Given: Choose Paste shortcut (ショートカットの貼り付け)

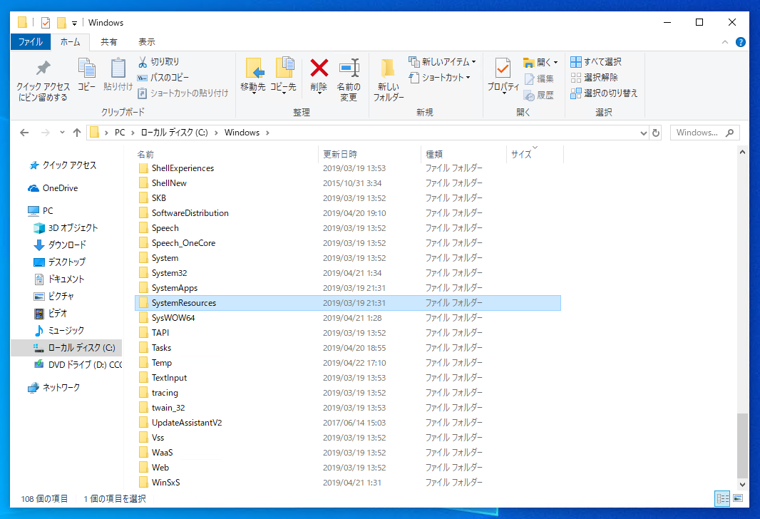Looking at the screenshot, I should coord(183,93).
